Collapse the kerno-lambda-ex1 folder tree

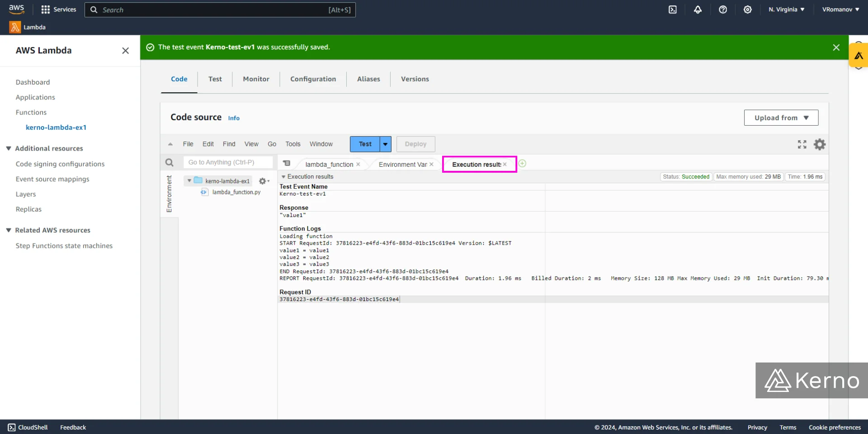tap(189, 181)
